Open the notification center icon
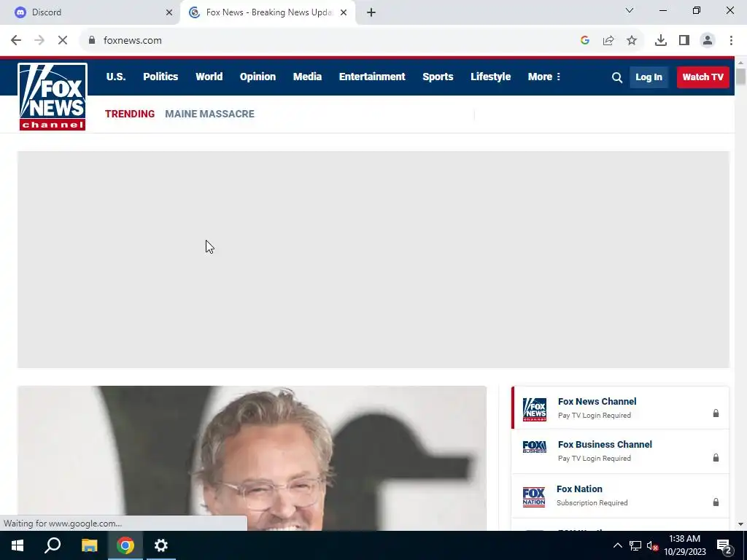The width and height of the screenshot is (747, 560). pyautogui.click(x=724, y=545)
